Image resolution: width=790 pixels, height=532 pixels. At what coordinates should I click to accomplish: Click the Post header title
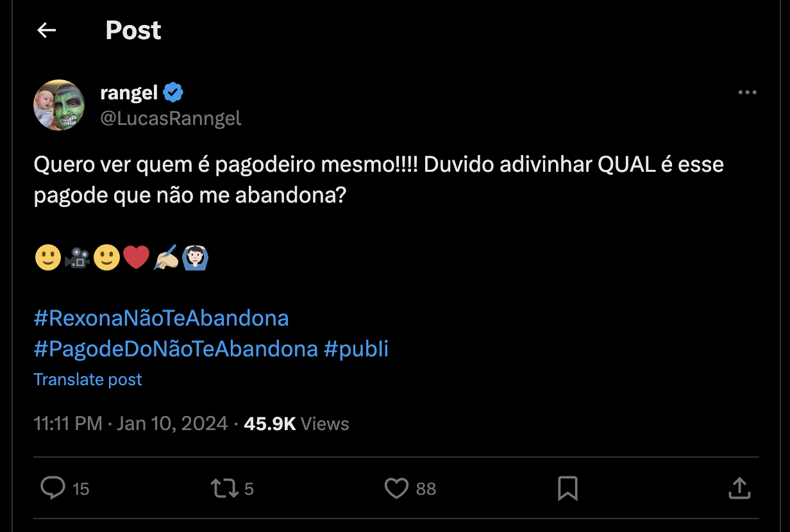[x=133, y=30]
